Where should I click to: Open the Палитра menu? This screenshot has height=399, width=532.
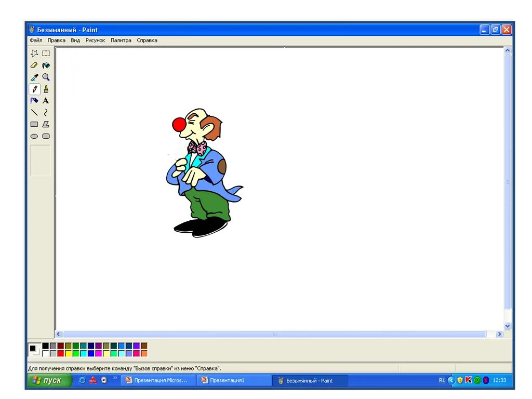click(x=121, y=40)
